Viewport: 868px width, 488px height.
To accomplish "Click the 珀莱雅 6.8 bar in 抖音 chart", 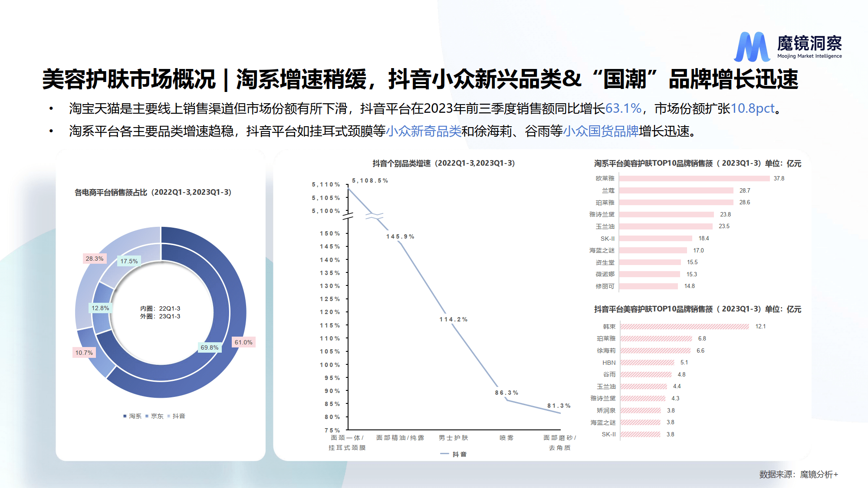I will [656, 338].
